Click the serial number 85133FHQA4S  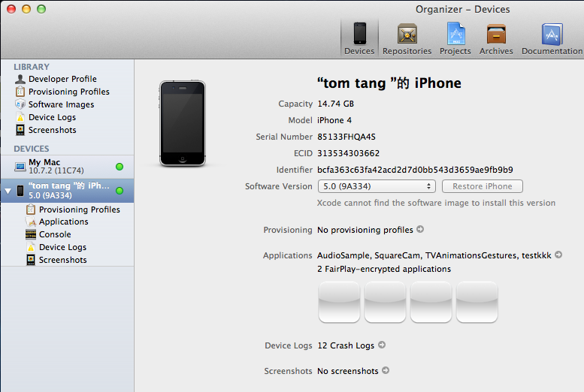pos(346,137)
